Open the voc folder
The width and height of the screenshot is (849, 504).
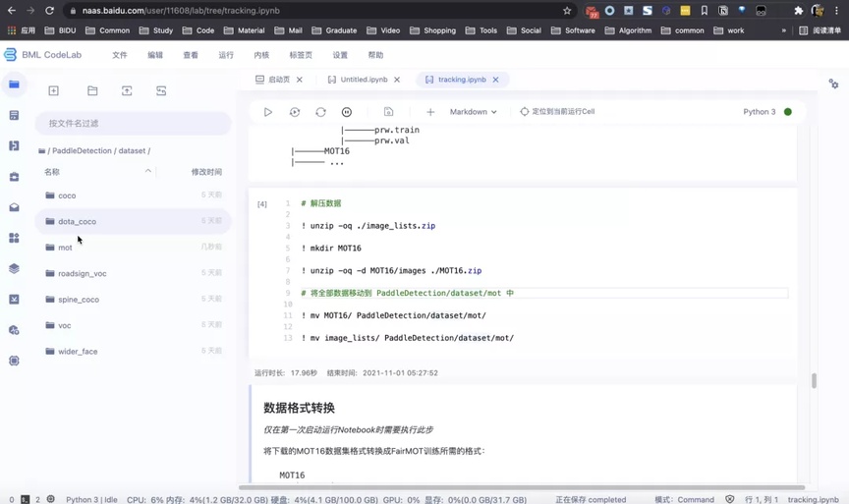coord(134,325)
